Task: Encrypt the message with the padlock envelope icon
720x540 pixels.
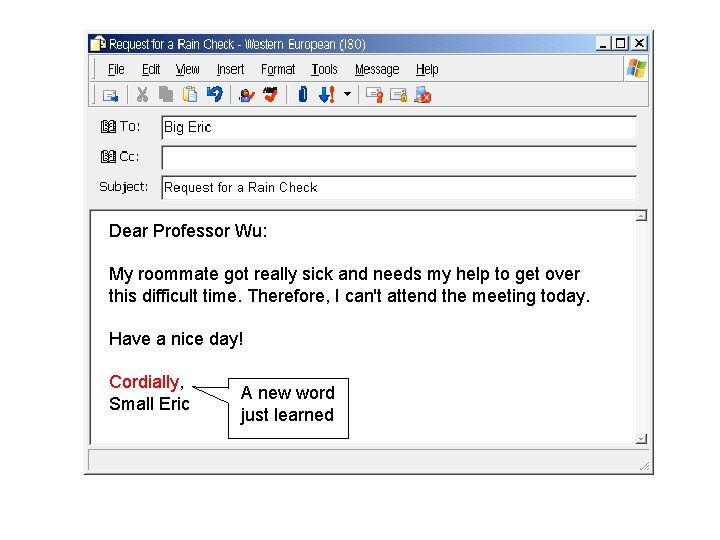Action: tap(398, 95)
